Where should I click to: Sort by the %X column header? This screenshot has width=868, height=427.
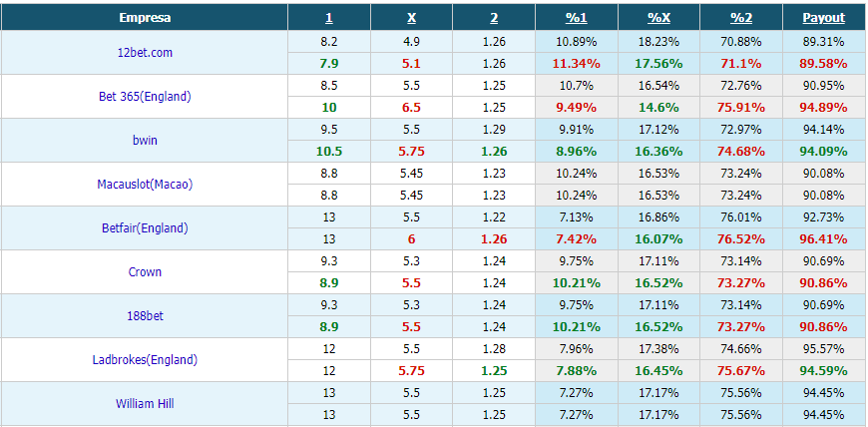658,18
